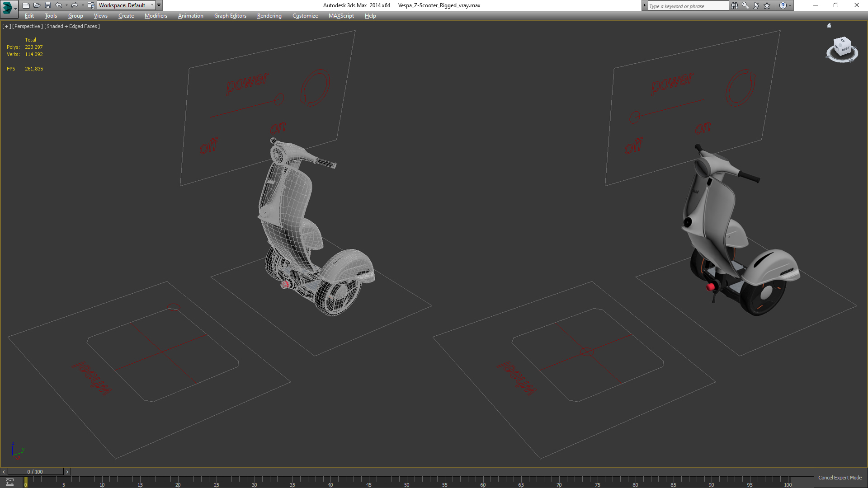Click the time slider showing 0 / 100
The image size is (868, 488).
pyautogui.click(x=35, y=472)
